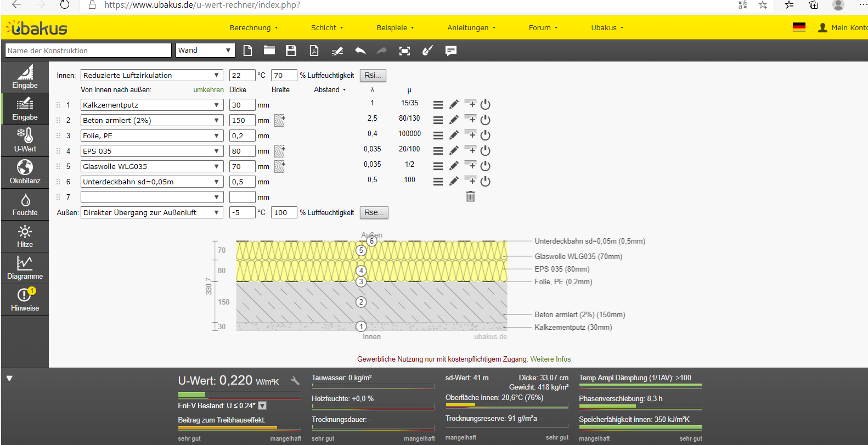Open the EnEV Bestand requirement dropdown
Image resolution: width=868 pixels, height=445 pixels.
pos(262,406)
